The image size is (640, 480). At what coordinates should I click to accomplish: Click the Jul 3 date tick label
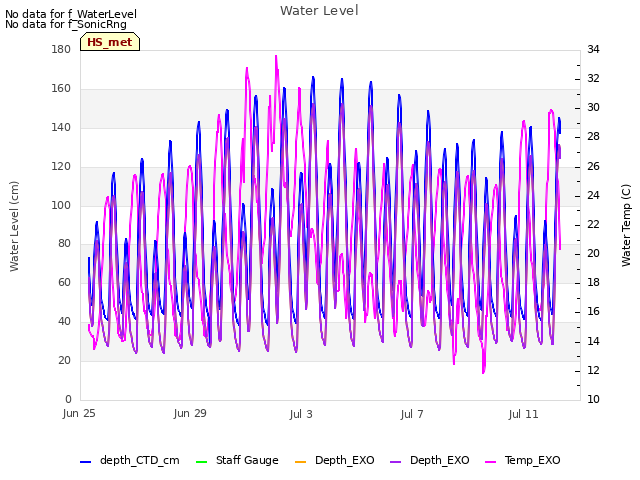pos(301,414)
